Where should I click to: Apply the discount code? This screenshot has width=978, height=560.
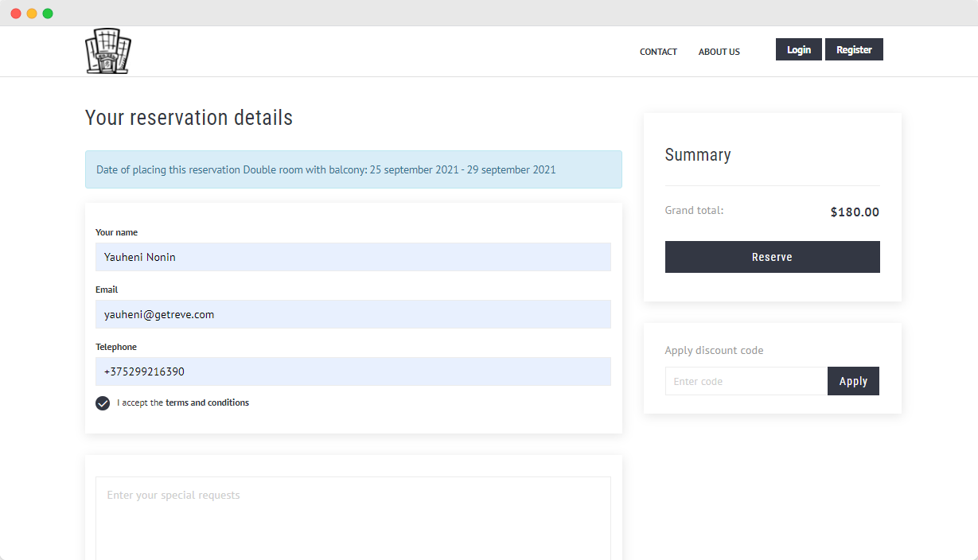pos(853,381)
